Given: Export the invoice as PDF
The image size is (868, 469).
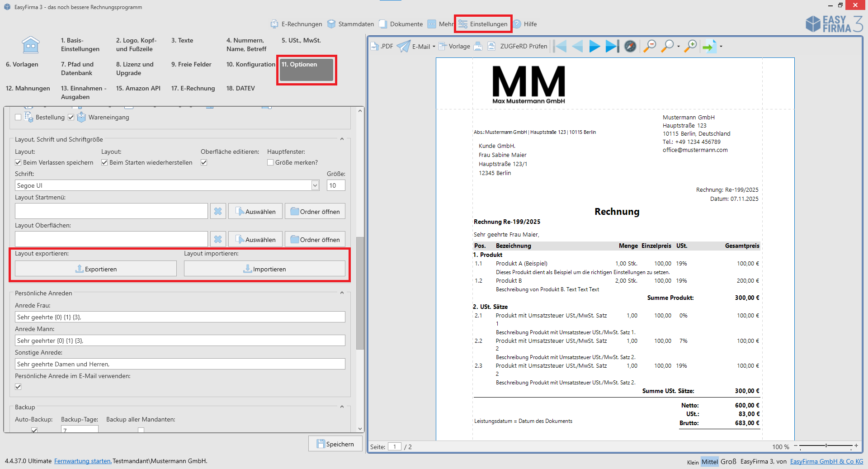Looking at the screenshot, I should [x=382, y=46].
